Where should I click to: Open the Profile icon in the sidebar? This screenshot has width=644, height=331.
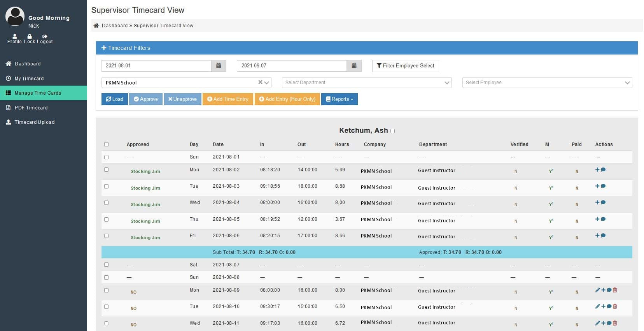tap(14, 37)
